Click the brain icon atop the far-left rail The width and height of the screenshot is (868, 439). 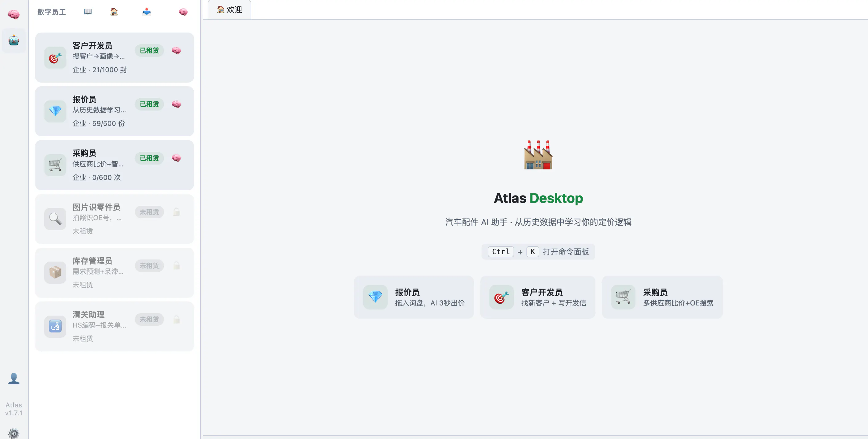pyautogui.click(x=14, y=14)
